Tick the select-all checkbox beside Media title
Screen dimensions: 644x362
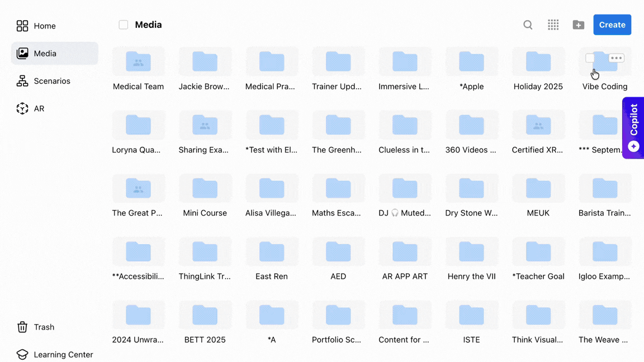click(123, 25)
